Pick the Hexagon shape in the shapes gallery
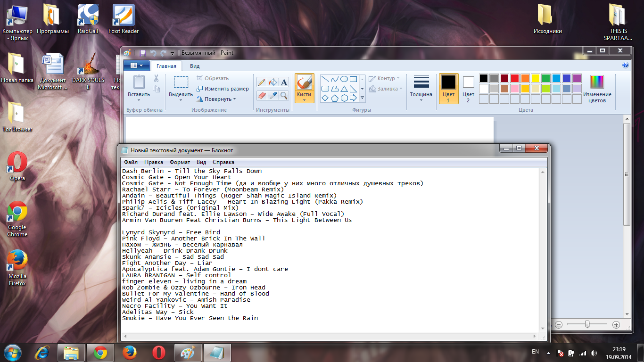Screen dimensions: 644x363 click(x=344, y=98)
